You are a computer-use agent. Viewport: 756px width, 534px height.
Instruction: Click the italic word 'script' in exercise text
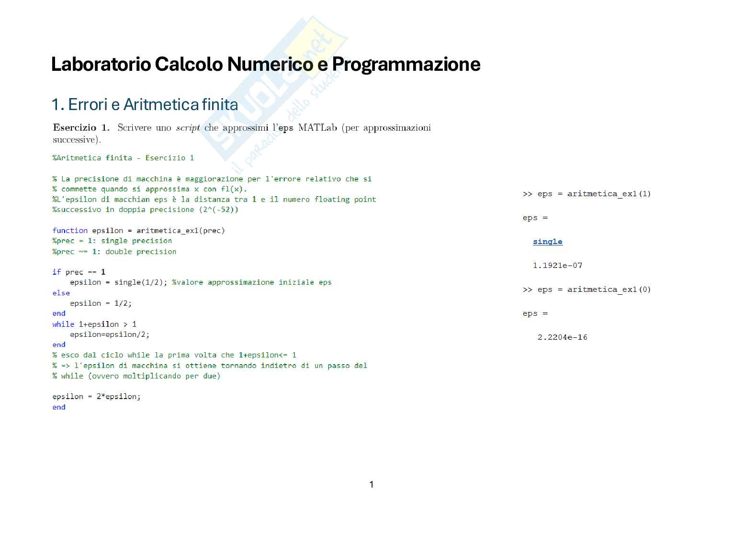(188, 128)
